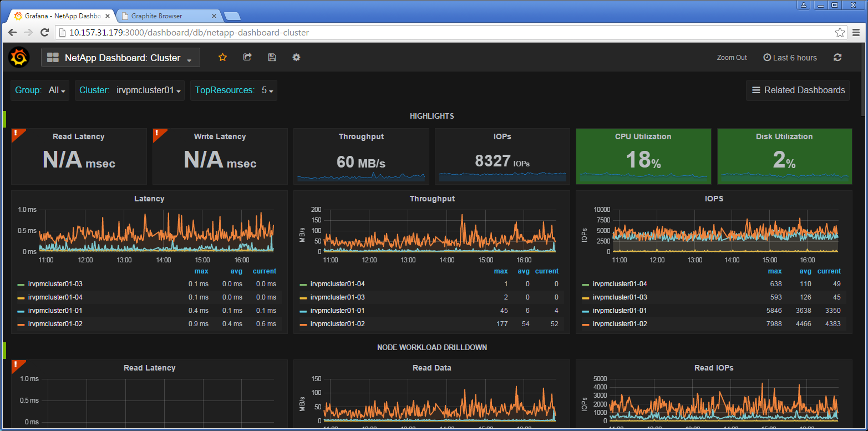
Task: Open dashboard settings gear icon
Action: pyautogui.click(x=296, y=57)
